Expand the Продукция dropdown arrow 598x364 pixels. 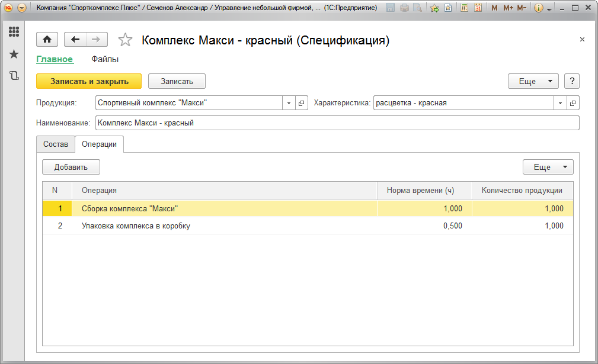(289, 103)
